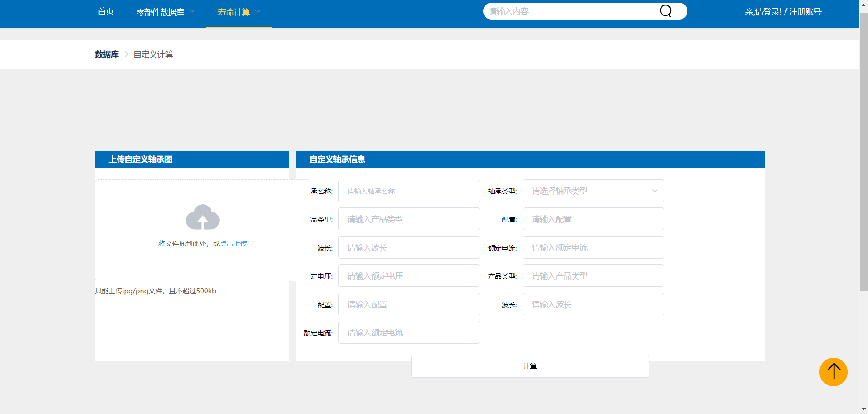The height and width of the screenshot is (414, 868).
Task: Open the 请选择轴承类型 dropdown
Action: (x=593, y=191)
